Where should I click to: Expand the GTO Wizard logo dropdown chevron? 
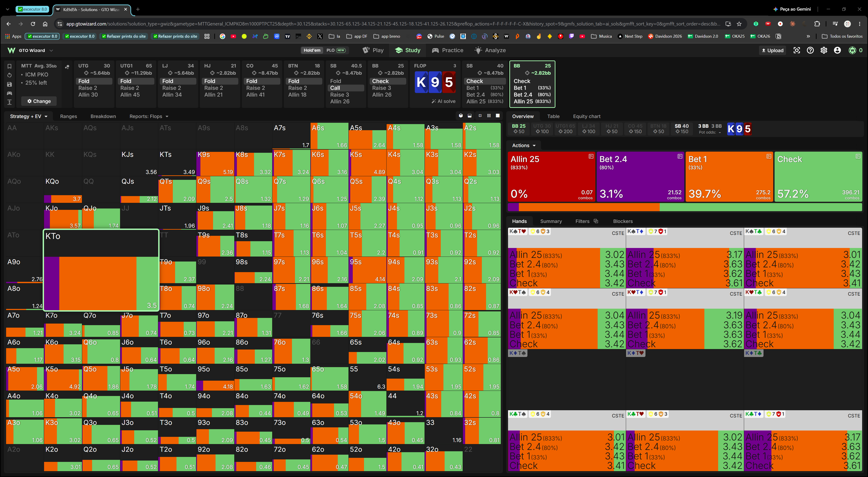(51, 51)
